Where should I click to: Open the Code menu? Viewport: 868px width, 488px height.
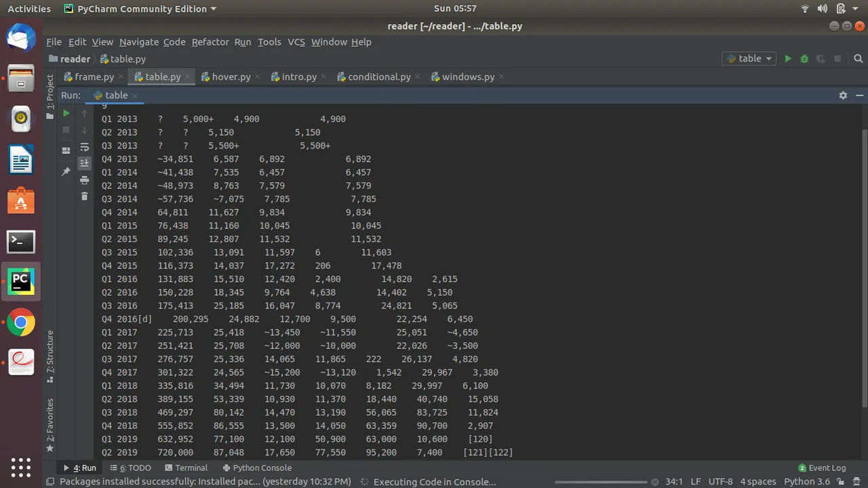pyautogui.click(x=174, y=42)
